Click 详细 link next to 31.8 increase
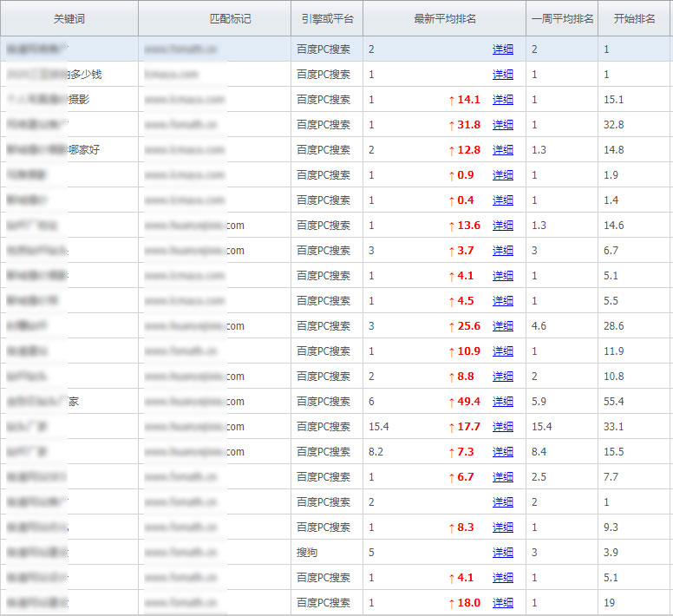 click(x=503, y=125)
